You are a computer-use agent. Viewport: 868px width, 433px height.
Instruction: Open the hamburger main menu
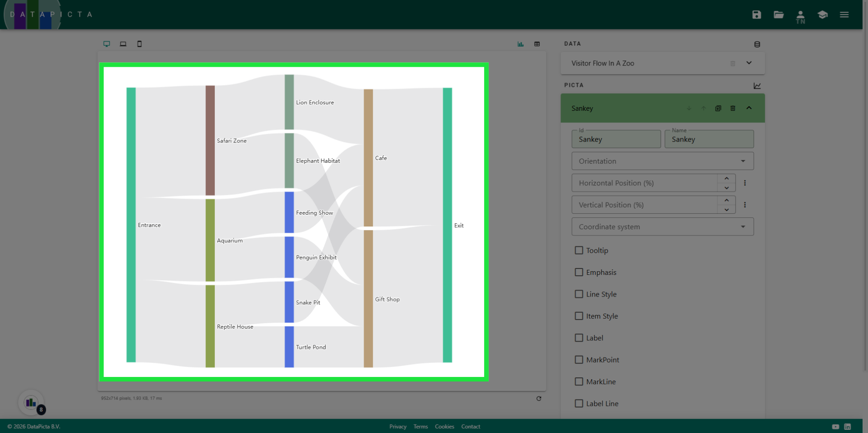(x=844, y=14)
